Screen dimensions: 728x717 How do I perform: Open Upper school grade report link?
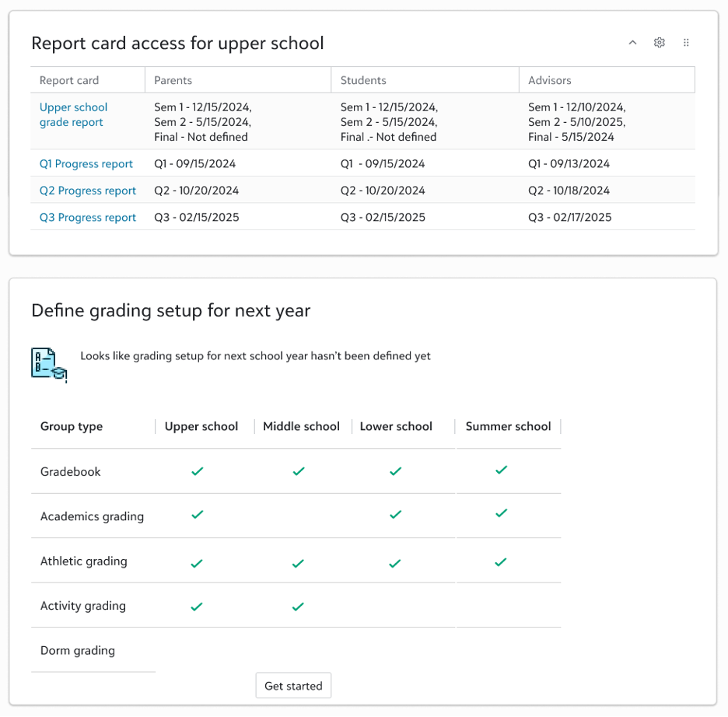point(73,115)
